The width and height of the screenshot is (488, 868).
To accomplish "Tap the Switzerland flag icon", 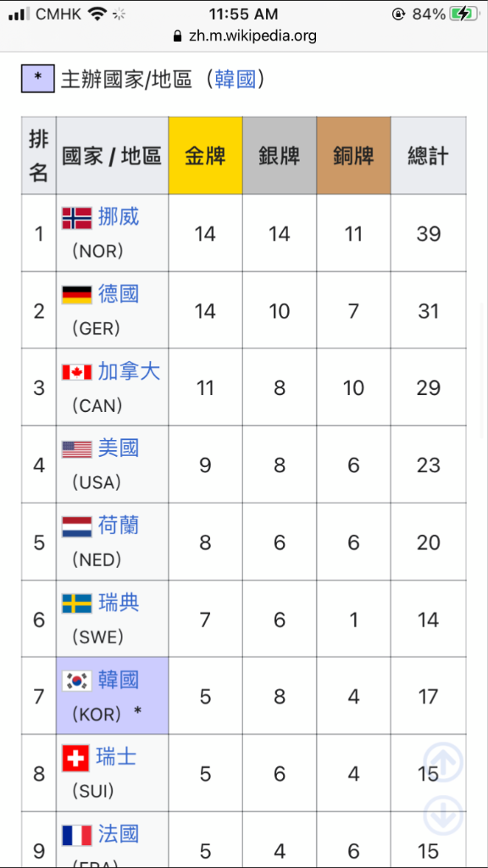I will [x=75, y=758].
